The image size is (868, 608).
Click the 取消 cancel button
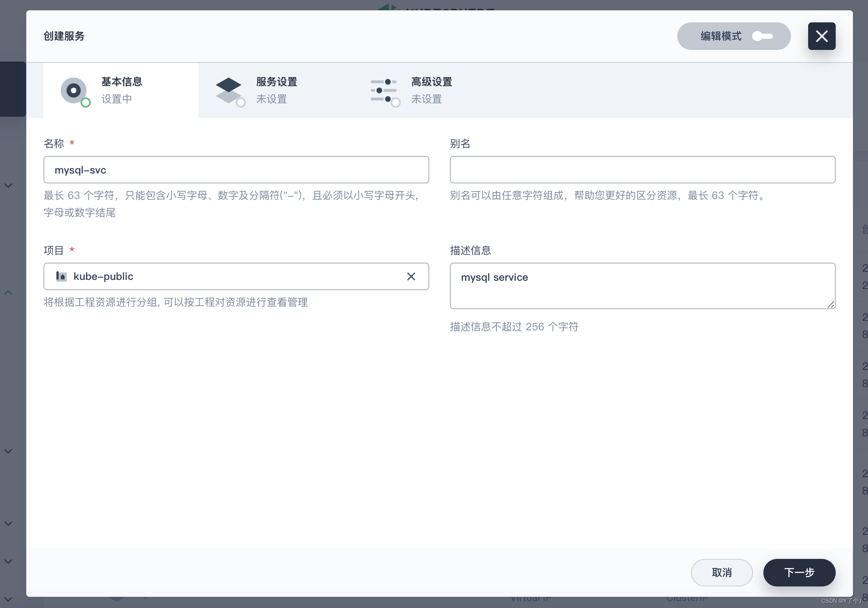(x=722, y=573)
